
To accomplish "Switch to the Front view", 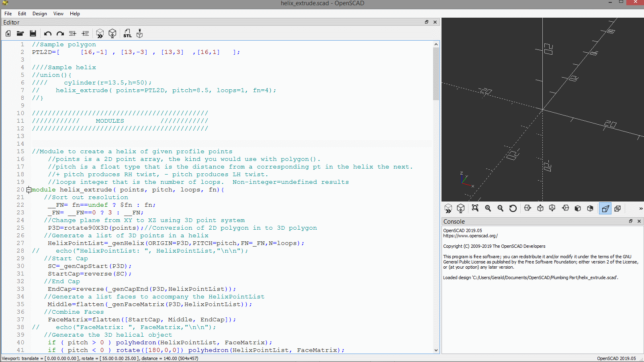I will [578, 208].
